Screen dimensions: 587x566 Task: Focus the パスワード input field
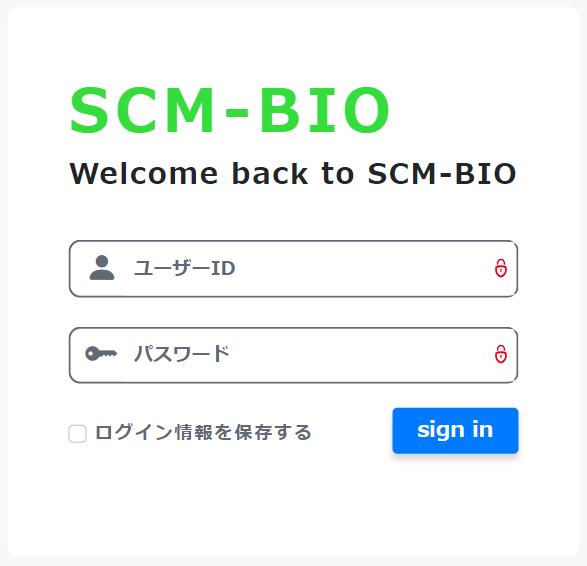(294, 355)
